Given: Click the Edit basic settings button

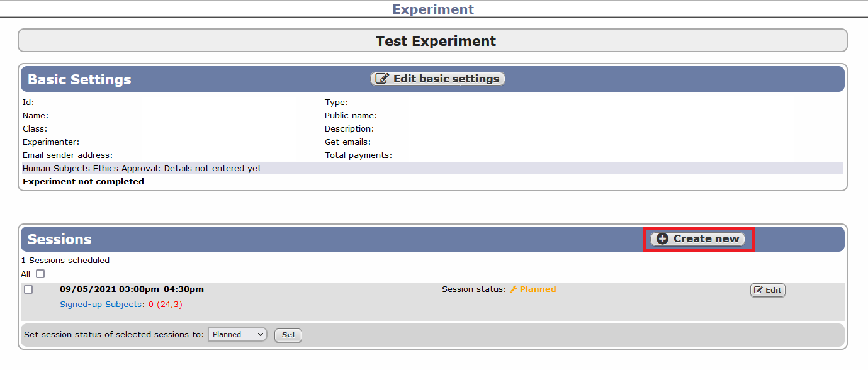Looking at the screenshot, I should pos(437,78).
